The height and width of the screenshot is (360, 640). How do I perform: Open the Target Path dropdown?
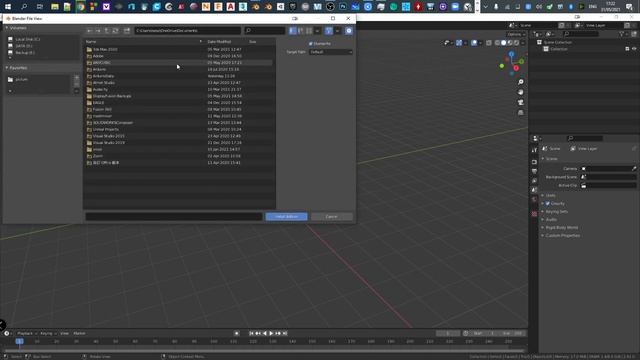click(x=331, y=52)
